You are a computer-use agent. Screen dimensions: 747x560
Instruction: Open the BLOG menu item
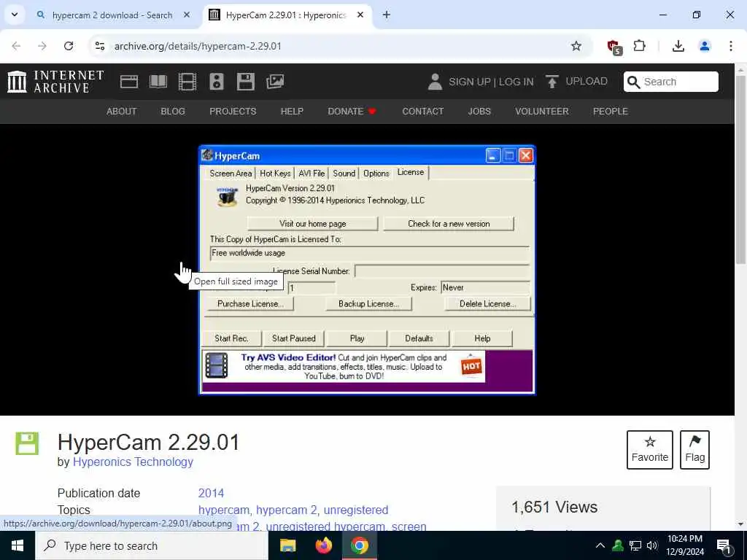[172, 112]
